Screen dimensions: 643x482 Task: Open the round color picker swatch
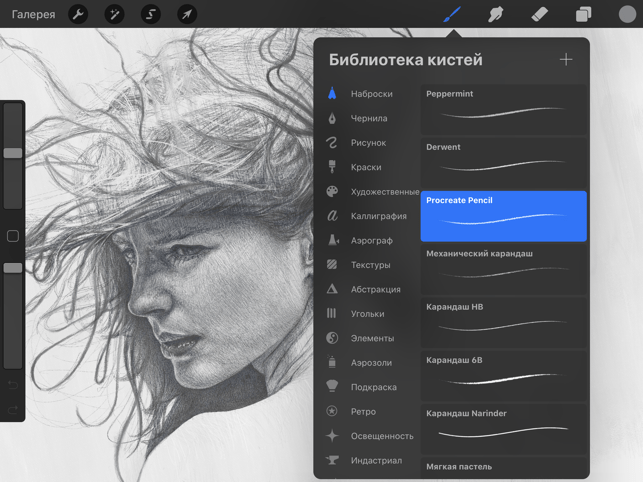(626, 14)
